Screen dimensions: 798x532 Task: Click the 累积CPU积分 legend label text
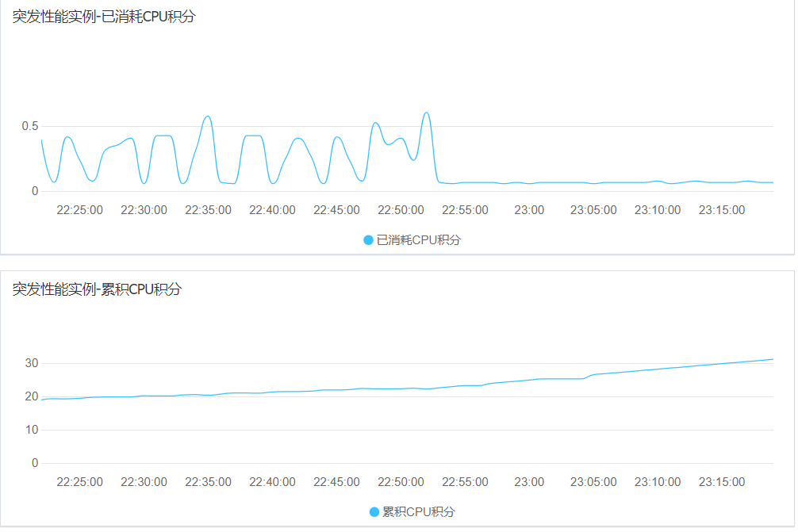419,511
